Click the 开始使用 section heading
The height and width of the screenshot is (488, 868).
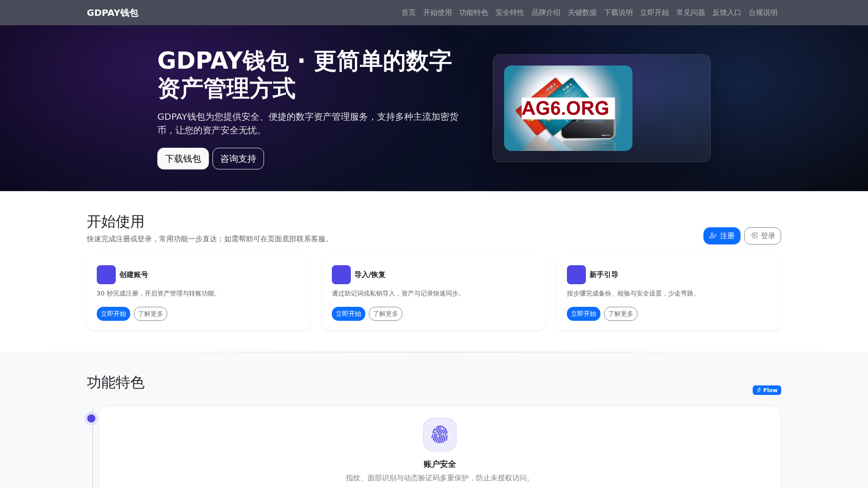click(116, 221)
